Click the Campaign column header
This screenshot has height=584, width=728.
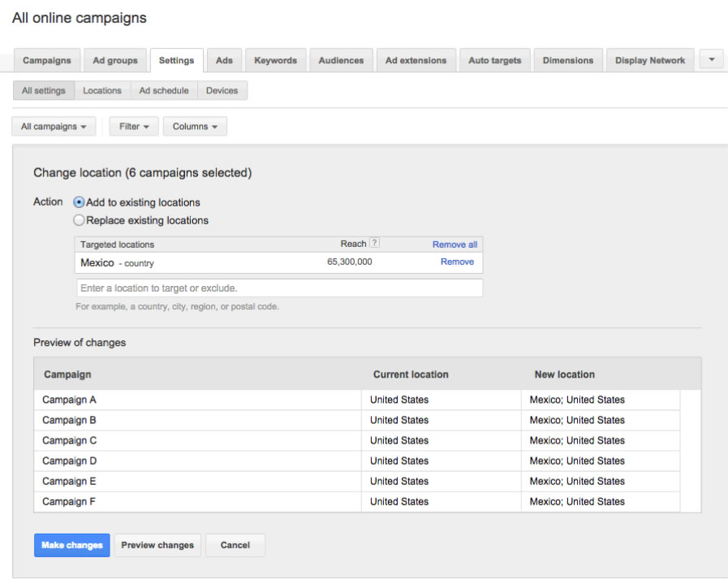click(x=67, y=374)
